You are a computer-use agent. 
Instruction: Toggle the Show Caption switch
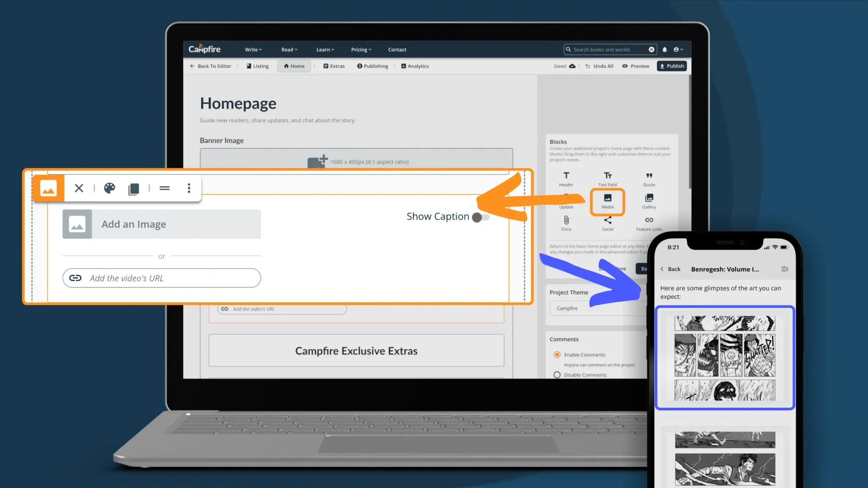[x=480, y=217]
